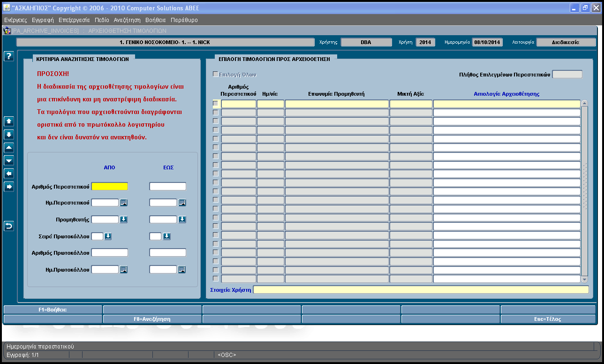Screen dimensions: 604x364
Task: Open Προμηθευτής ΑΠΟ list dropdown
Action: click(124, 220)
